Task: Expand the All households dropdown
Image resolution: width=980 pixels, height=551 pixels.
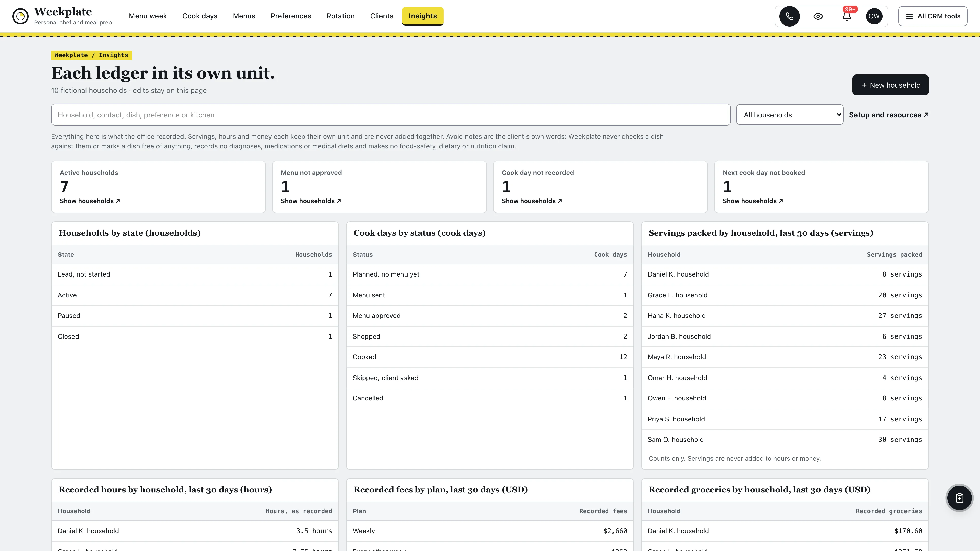Action: point(790,115)
